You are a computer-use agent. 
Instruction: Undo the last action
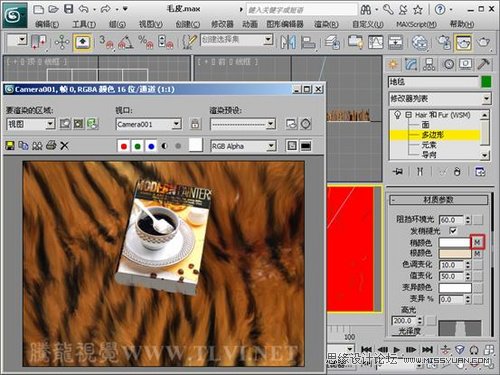click(x=83, y=9)
